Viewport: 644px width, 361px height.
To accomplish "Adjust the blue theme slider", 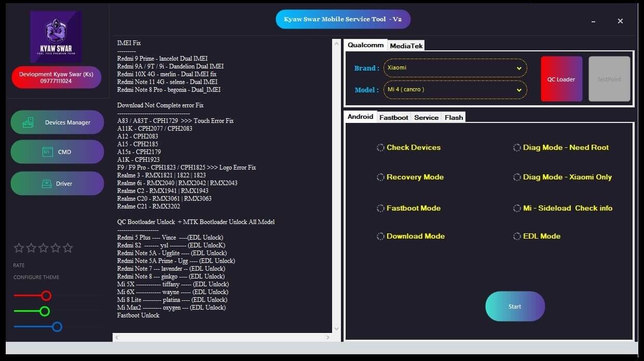I will 57,327.
